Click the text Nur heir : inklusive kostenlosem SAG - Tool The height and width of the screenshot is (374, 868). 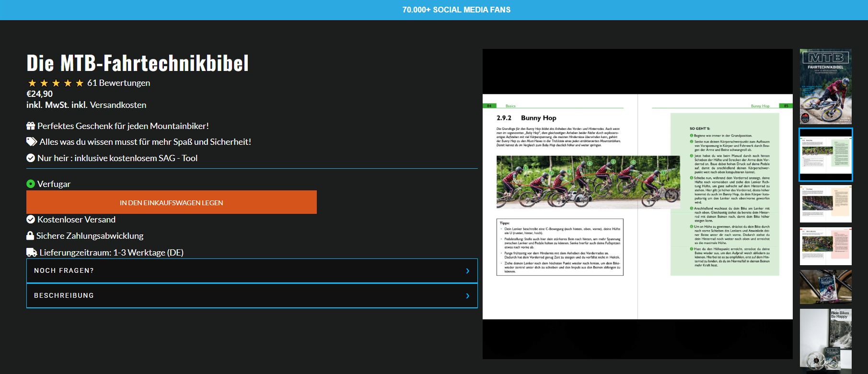coord(117,158)
